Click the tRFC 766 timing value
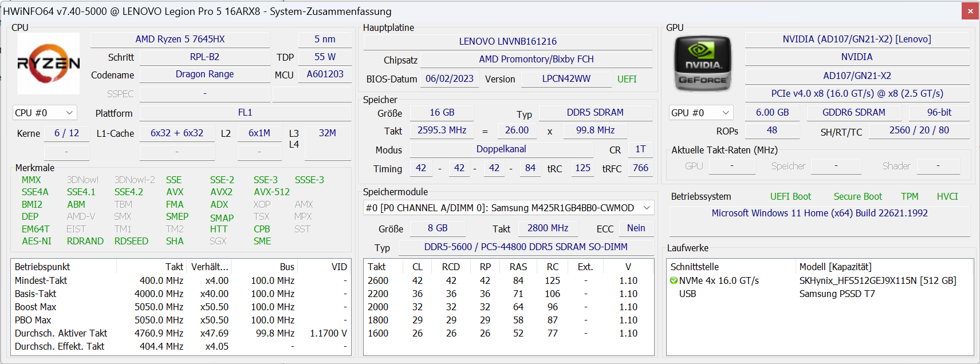Image resolution: width=980 pixels, height=364 pixels. (640, 168)
